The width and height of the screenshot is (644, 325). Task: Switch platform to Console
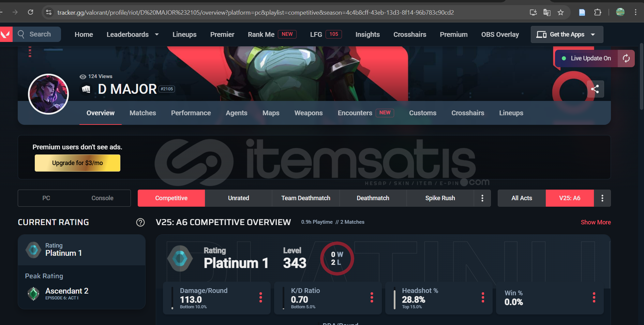(102, 198)
